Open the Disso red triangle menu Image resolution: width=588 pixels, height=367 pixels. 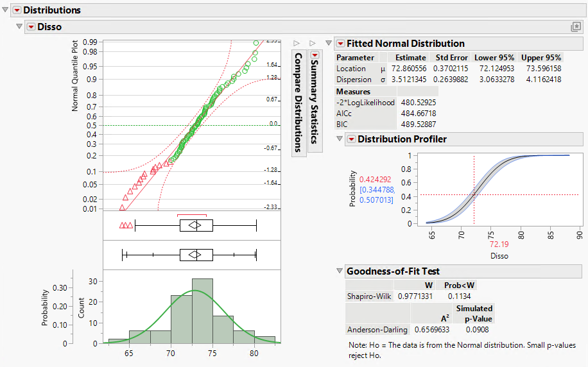click(31, 27)
